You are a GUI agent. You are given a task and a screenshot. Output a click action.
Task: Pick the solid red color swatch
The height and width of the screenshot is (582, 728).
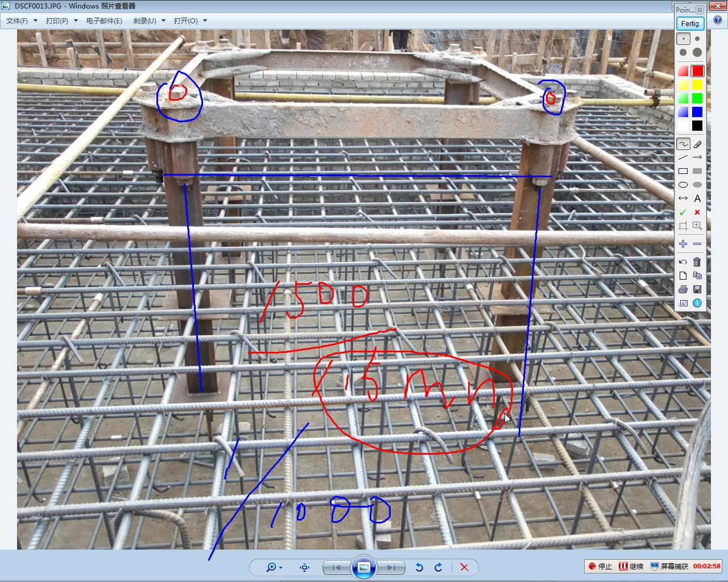(697, 71)
